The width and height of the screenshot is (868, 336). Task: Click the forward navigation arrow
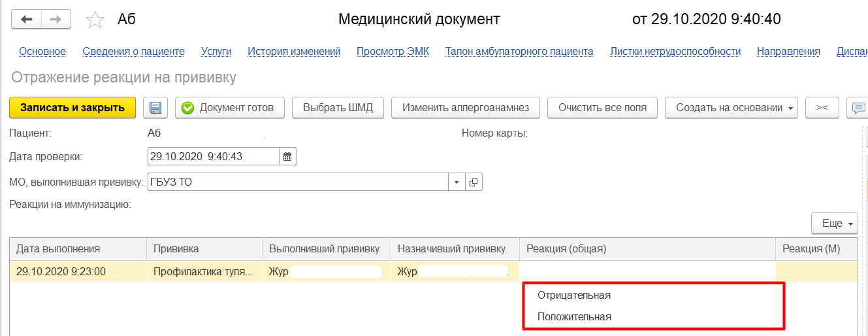(x=56, y=20)
